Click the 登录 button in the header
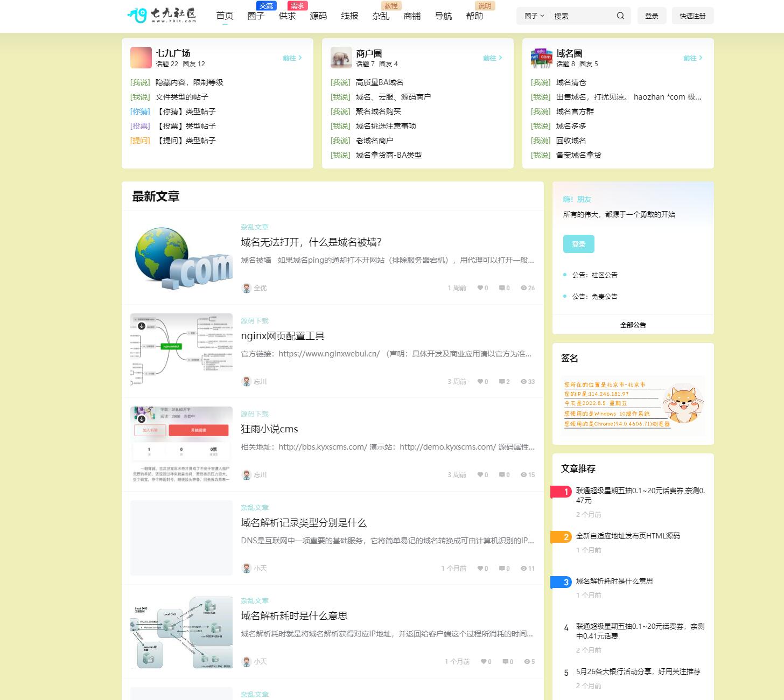The image size is (784, 700). click(x=652, y=16)
